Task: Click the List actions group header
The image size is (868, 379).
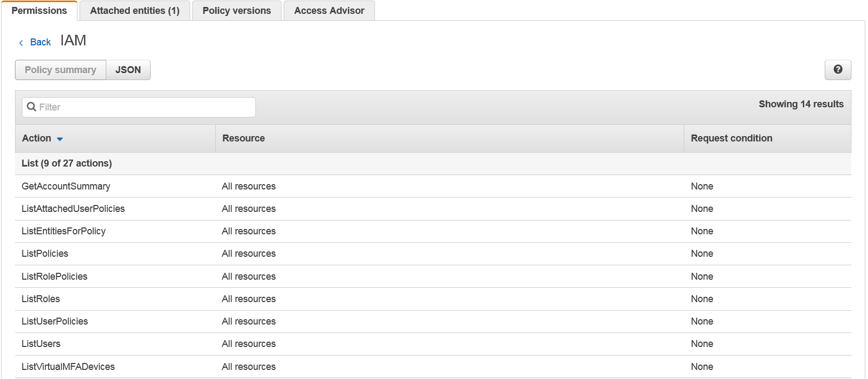Action: click(x=67, y=163)
